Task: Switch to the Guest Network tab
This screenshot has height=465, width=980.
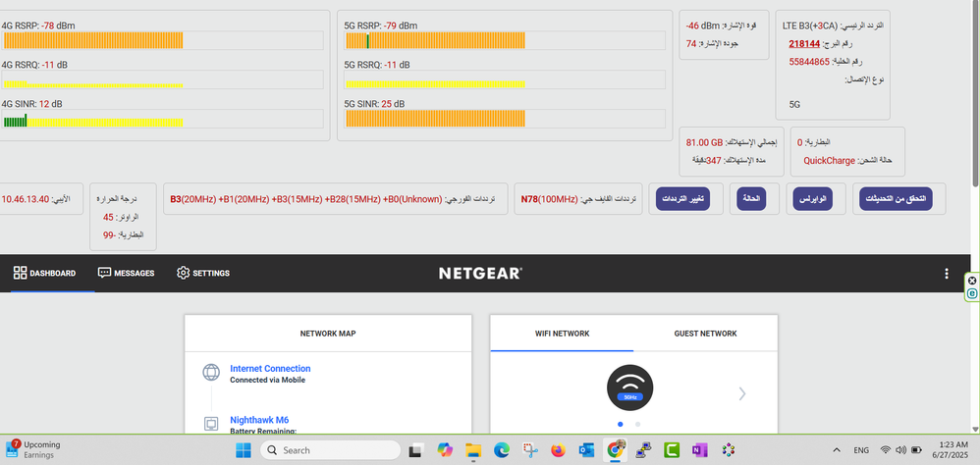Action: click(705, 334)
